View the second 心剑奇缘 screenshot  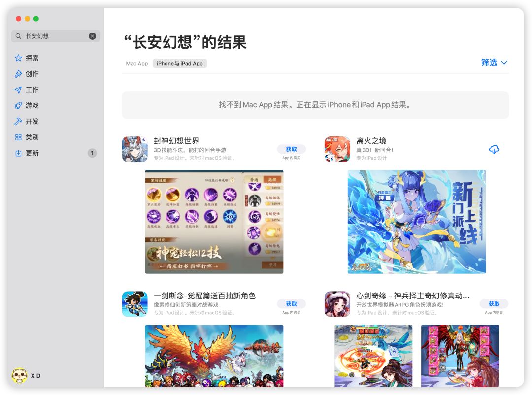(x=460, y=356)
